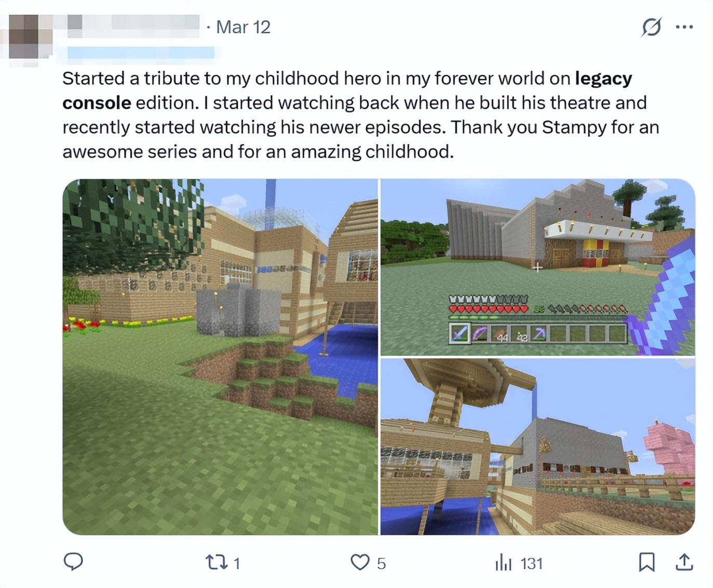Click the repost icon showing 1

tap(223, 563)
